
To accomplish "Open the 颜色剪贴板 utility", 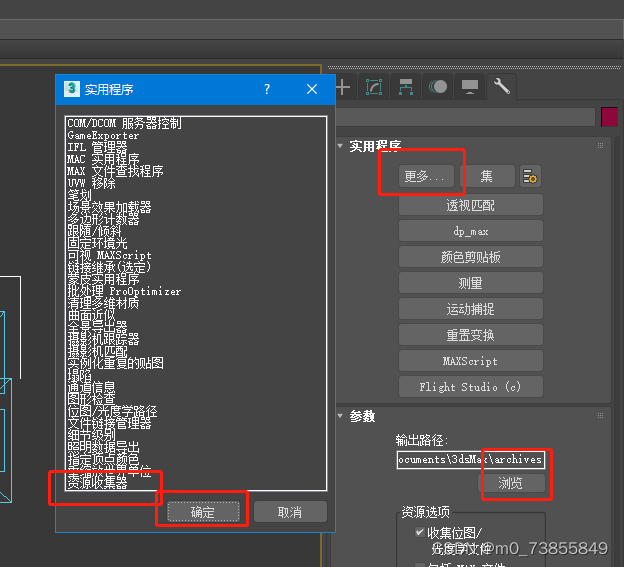I will coord(471,257).
